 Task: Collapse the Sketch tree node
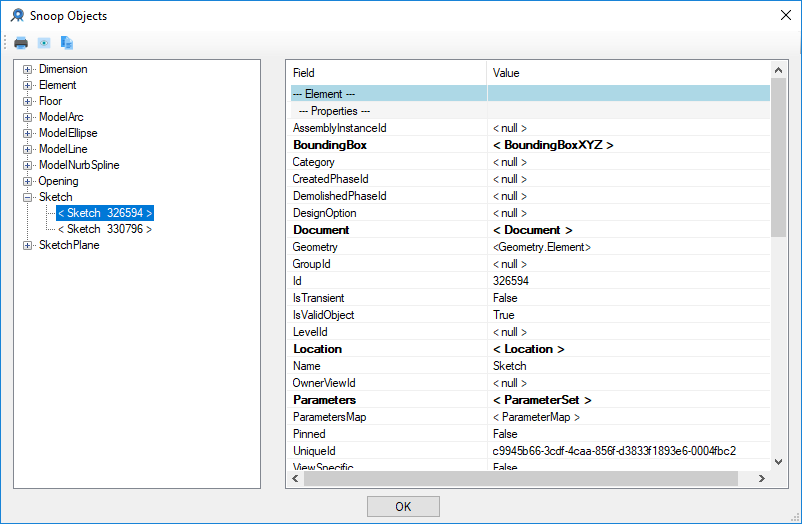(x=28, y=197)
